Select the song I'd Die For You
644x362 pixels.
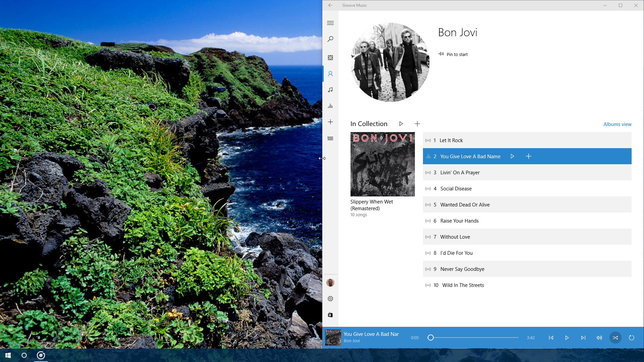527,253
